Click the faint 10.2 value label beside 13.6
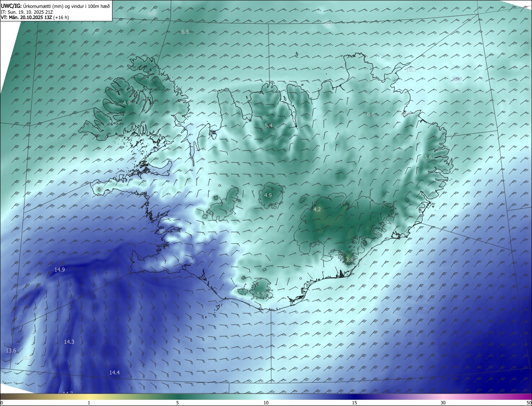Viewport: 532px width, 406px height. pos(26,358)
